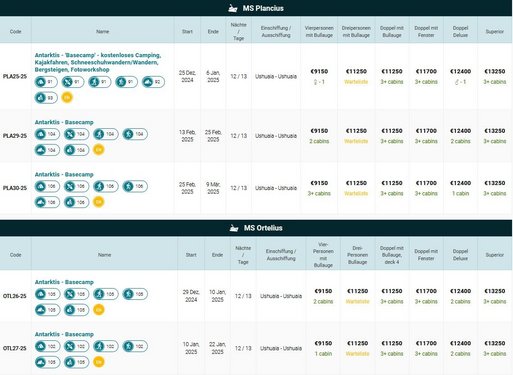Click the ship icon beside MS Ortelius

pyautogui.click(x=234, y=228)
